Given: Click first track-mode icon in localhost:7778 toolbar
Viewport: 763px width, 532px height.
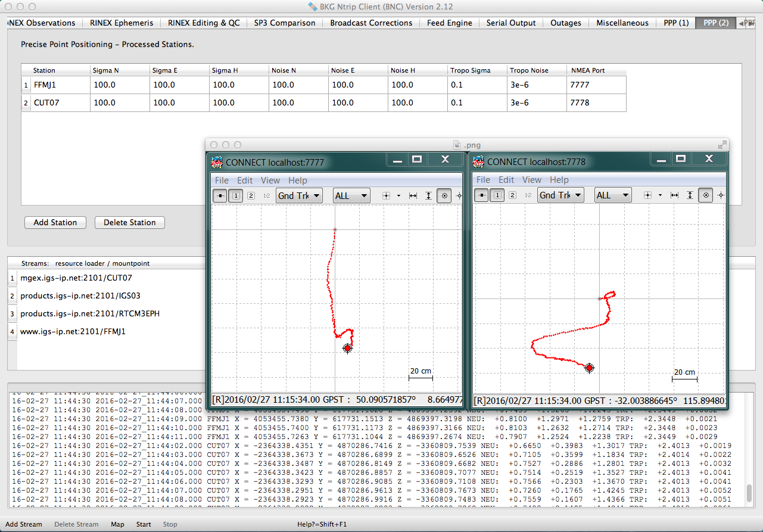Looking at the screenshot, I should (481, 195).
